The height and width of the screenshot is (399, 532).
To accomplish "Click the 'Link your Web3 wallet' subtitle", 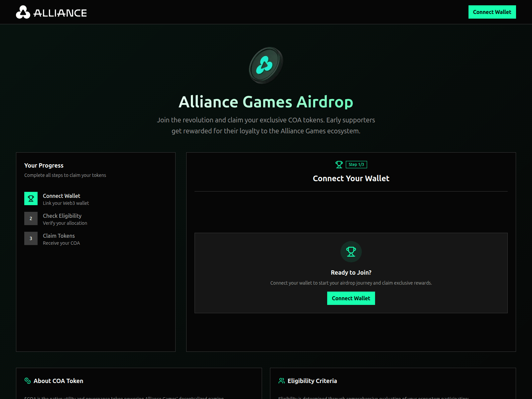I will [66, 203].
